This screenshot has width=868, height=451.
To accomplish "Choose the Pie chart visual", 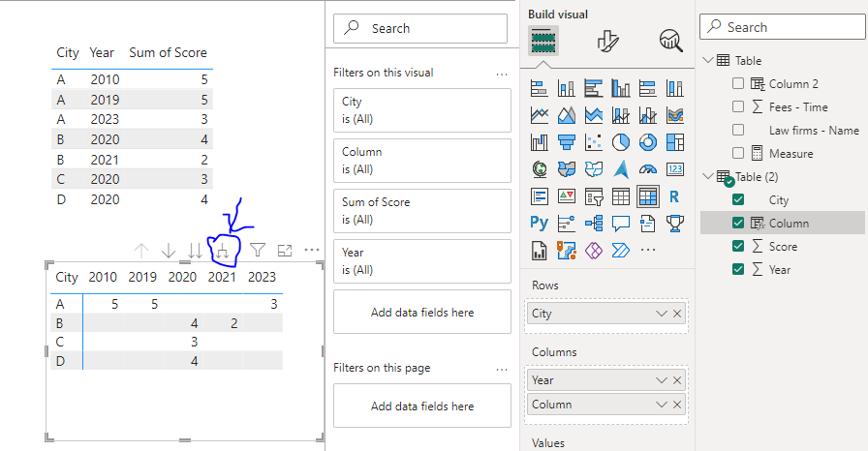I will 621,142.
